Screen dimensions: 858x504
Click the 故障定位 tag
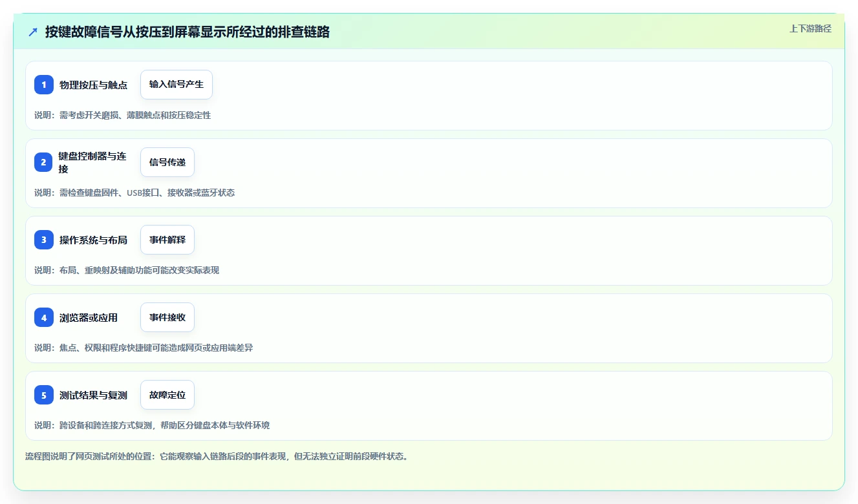click(167, 395)
